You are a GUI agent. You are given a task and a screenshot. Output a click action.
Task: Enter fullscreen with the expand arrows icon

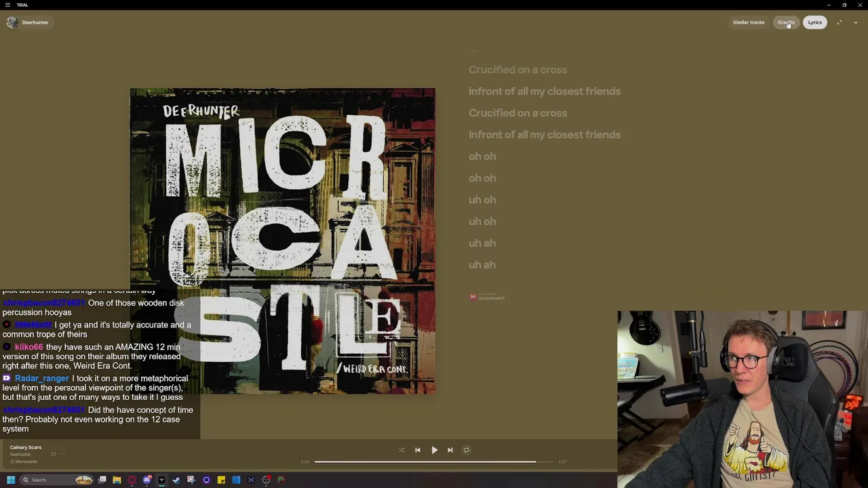[x=840, y=22]
